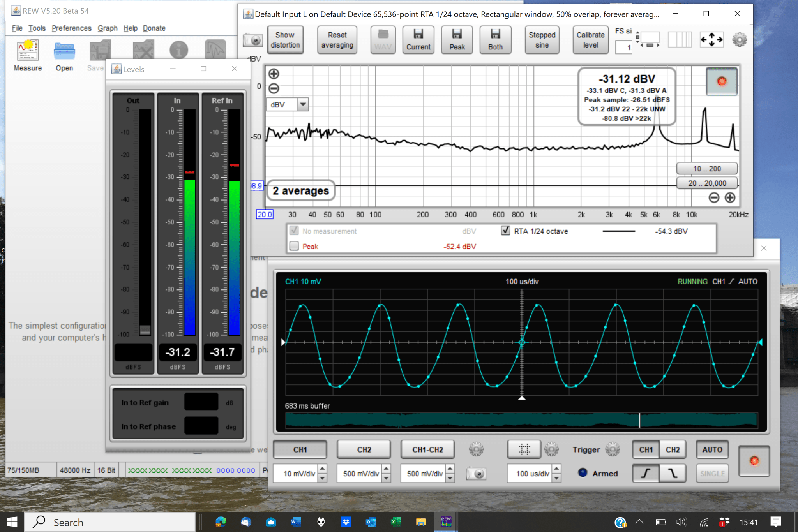The image size is (798, 532).
Task: Click the Windows Search box
Action: tap(110, 522)
